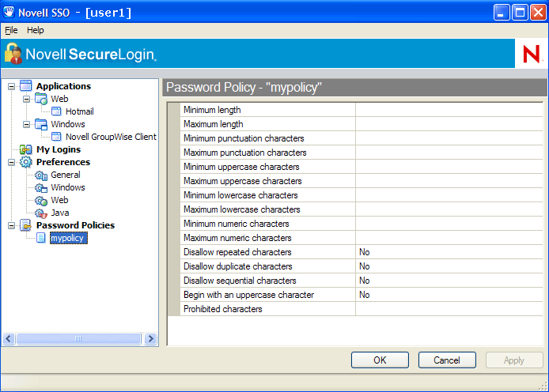Click the Applications folder icon in tree
Image resolution: width=549 pixels, height=392 pixels.
coord(26,85)
